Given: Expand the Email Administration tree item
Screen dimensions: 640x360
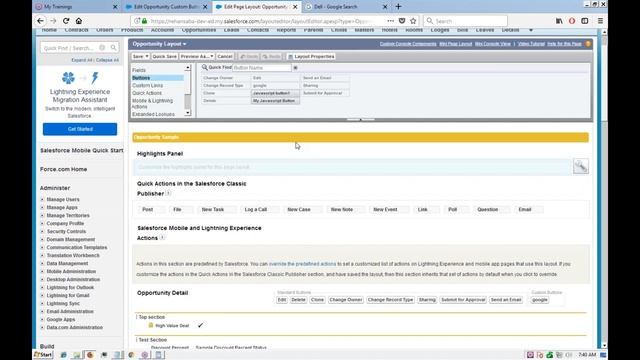Looking at the screenshot, I should pyautogui.click(x=42, y=311).
